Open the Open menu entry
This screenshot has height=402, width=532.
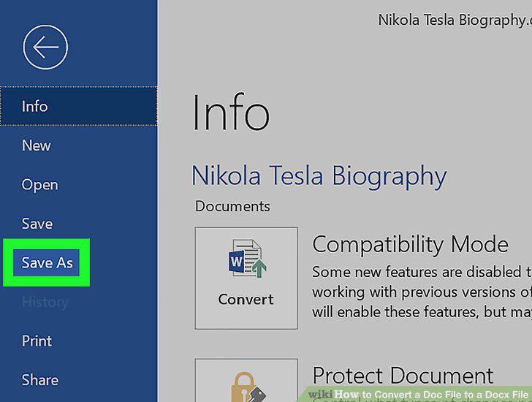(x=39, y=185)
